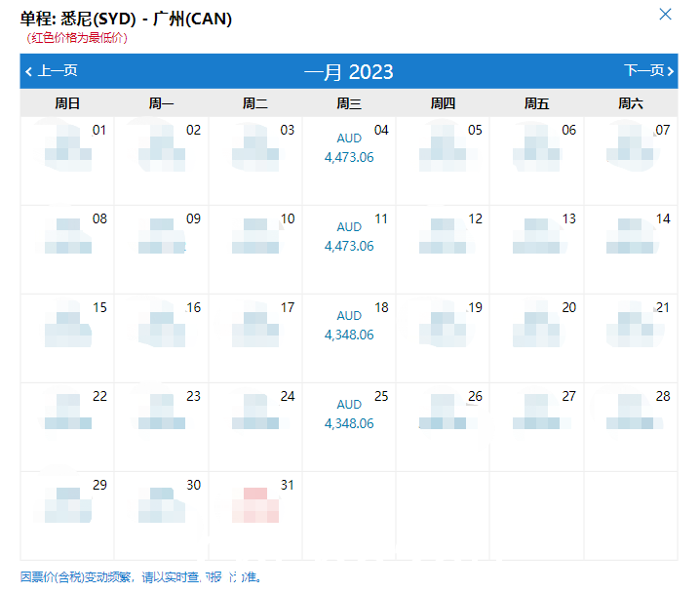
Task: Select the 15th day cell
Action: pos(67,338)
